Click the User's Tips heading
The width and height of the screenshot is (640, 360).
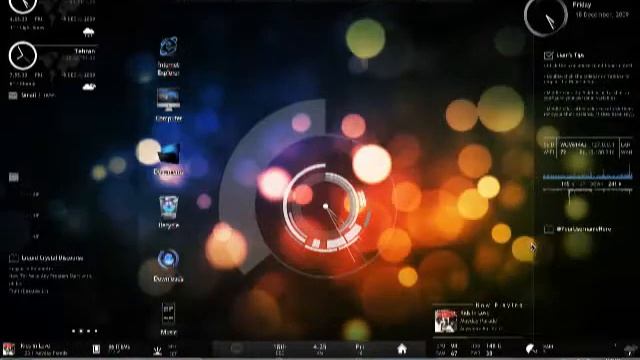click(x=570, y=55)
